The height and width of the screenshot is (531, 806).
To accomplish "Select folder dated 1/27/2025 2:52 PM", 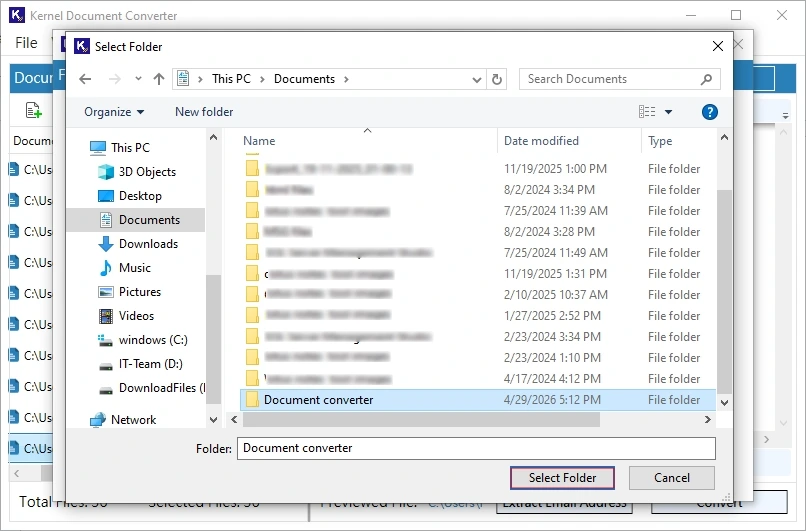I will tap(478, 316).
